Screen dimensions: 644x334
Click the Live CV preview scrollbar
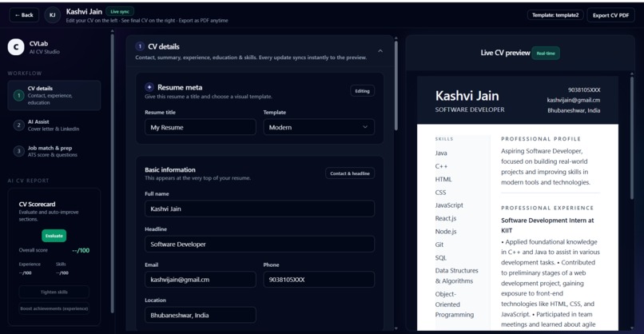pyautogui.click(x=632, y=137)
